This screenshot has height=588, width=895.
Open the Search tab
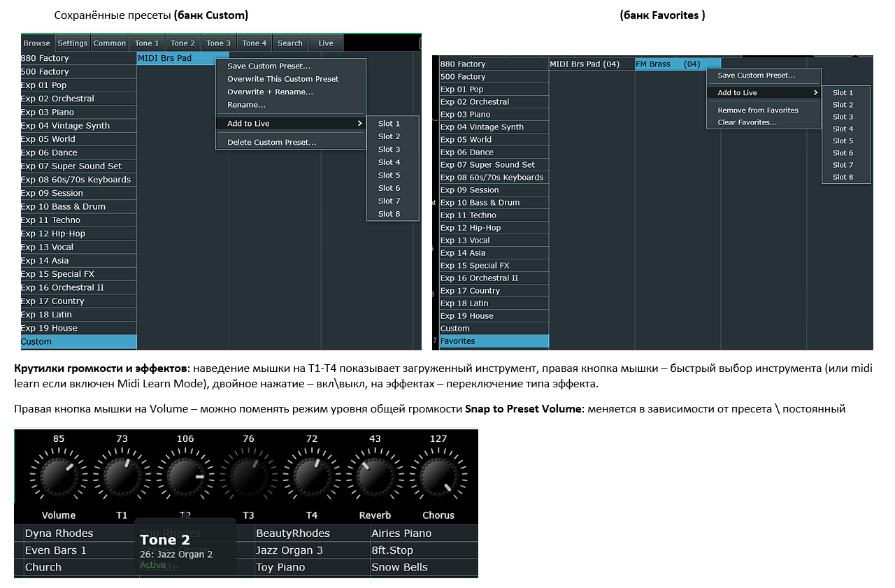point(290,43)
